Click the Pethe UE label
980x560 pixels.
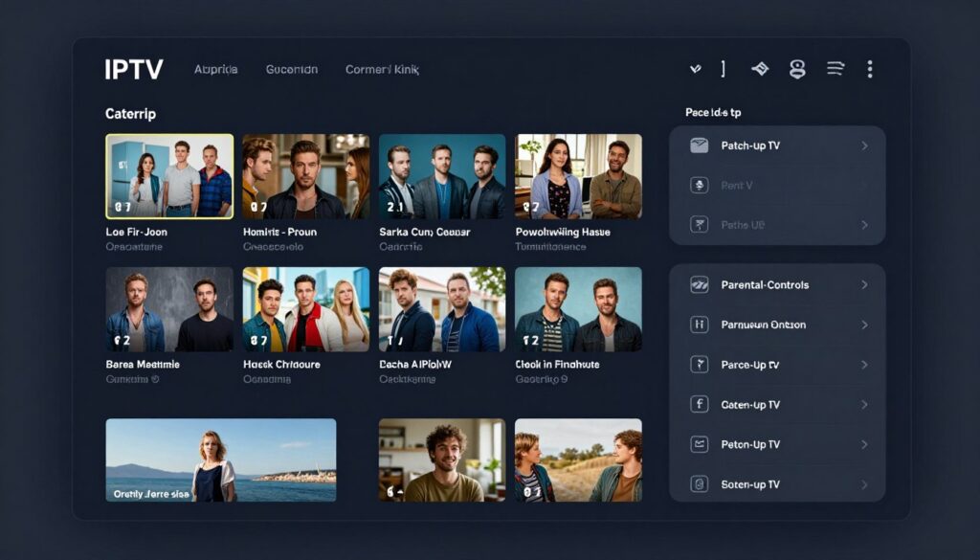743,224
